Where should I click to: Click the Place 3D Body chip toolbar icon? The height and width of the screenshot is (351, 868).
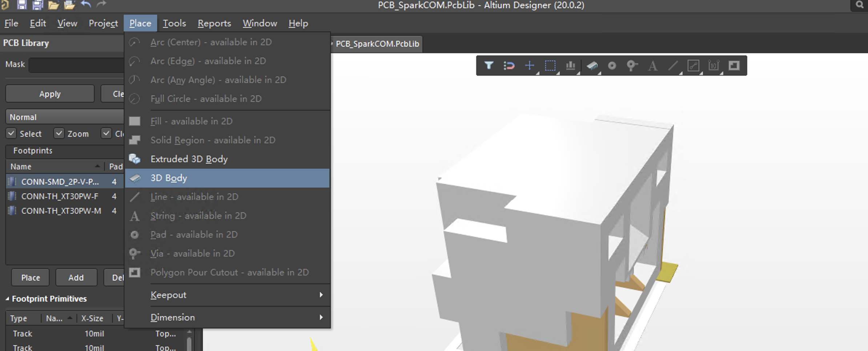tap(592, 66)
